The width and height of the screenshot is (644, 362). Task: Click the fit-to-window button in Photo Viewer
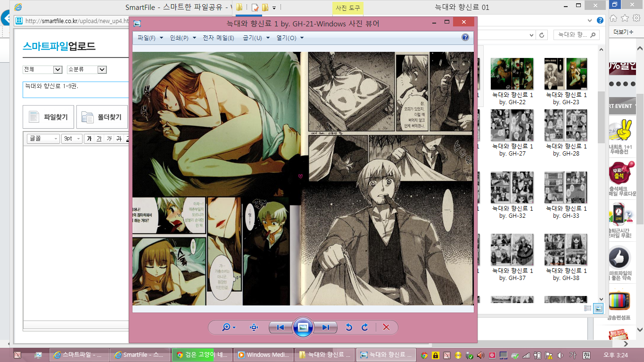[254, 327]
